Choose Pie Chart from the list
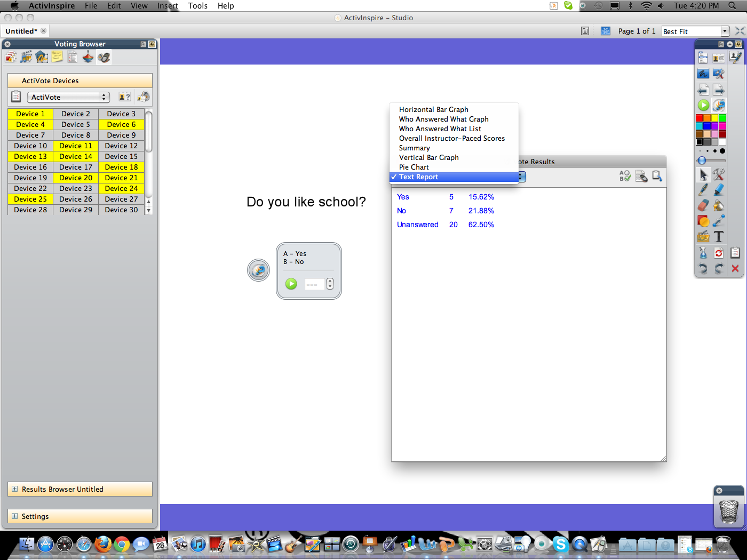The image size is (747, 560). point(414,167)
